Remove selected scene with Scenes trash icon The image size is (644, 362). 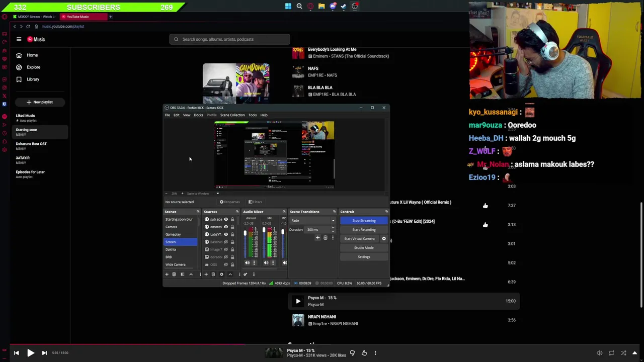point(174,275)
